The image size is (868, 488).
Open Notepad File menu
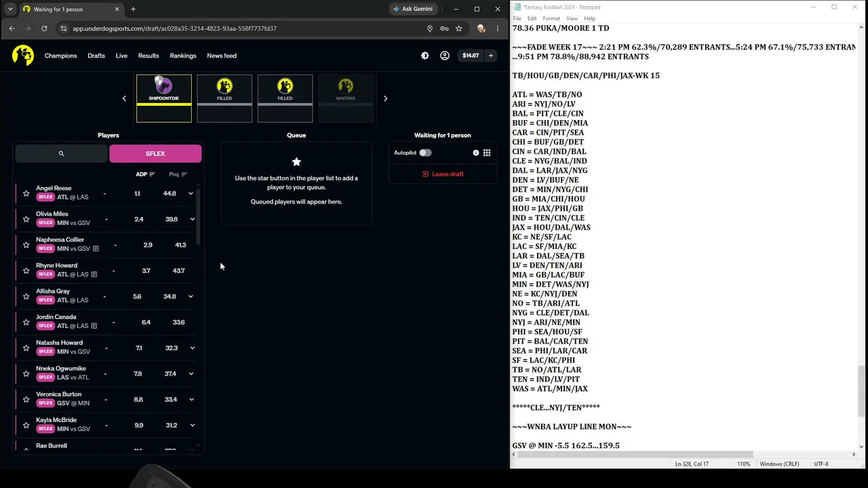pos(517,18)
